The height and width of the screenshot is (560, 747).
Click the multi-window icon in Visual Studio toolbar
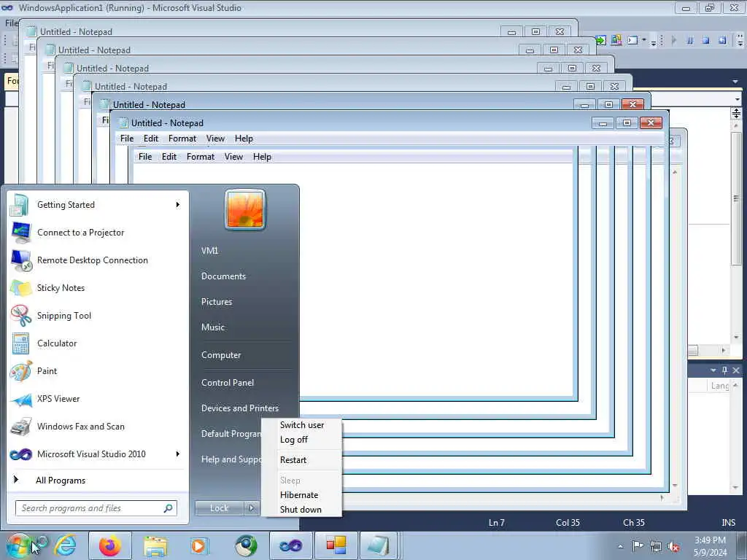click(x=616, y=40)
